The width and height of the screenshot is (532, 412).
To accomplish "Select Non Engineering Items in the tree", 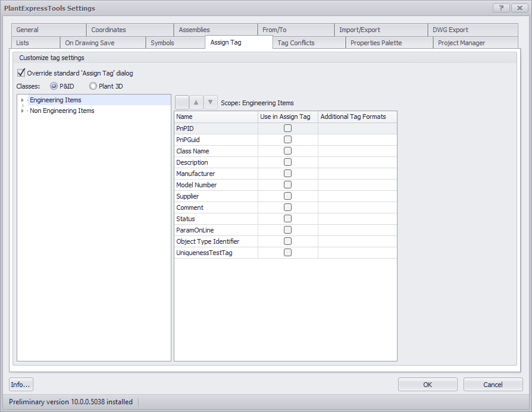I will coord(62,111).
